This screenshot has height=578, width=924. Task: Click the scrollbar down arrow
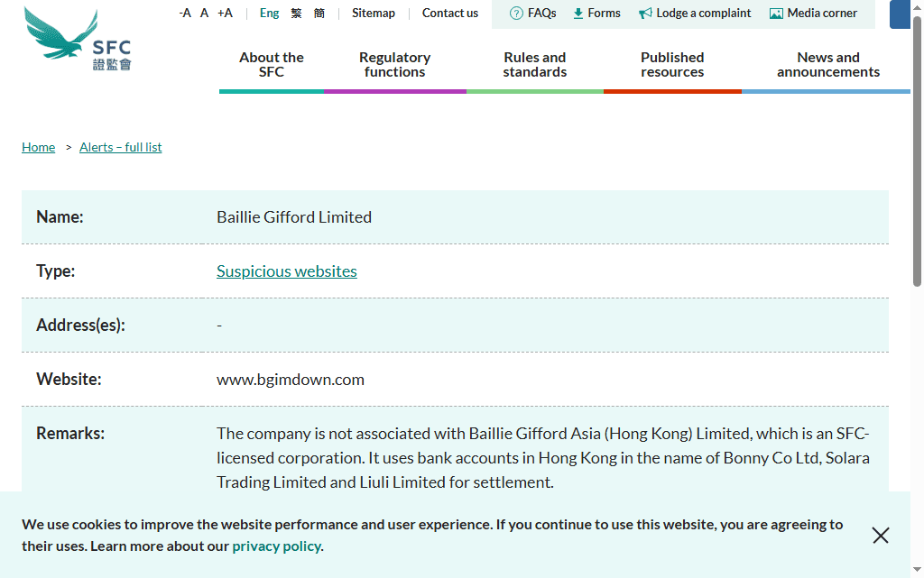point(917,569)
